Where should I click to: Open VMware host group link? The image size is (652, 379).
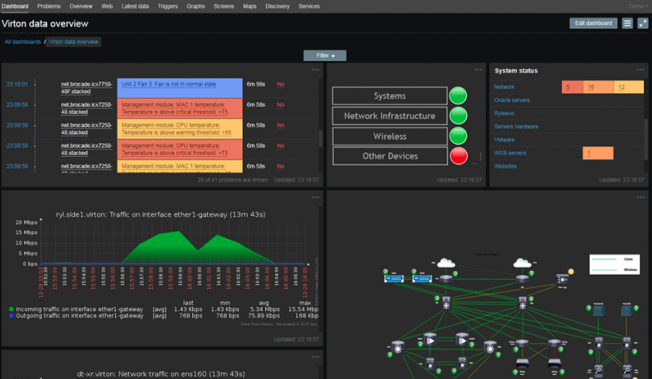(x=504, y=140)
